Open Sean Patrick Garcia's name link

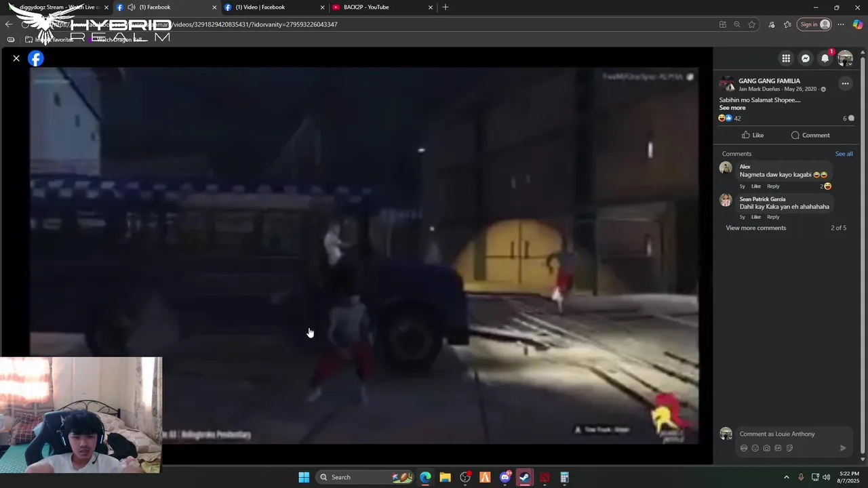pos(762,199)
